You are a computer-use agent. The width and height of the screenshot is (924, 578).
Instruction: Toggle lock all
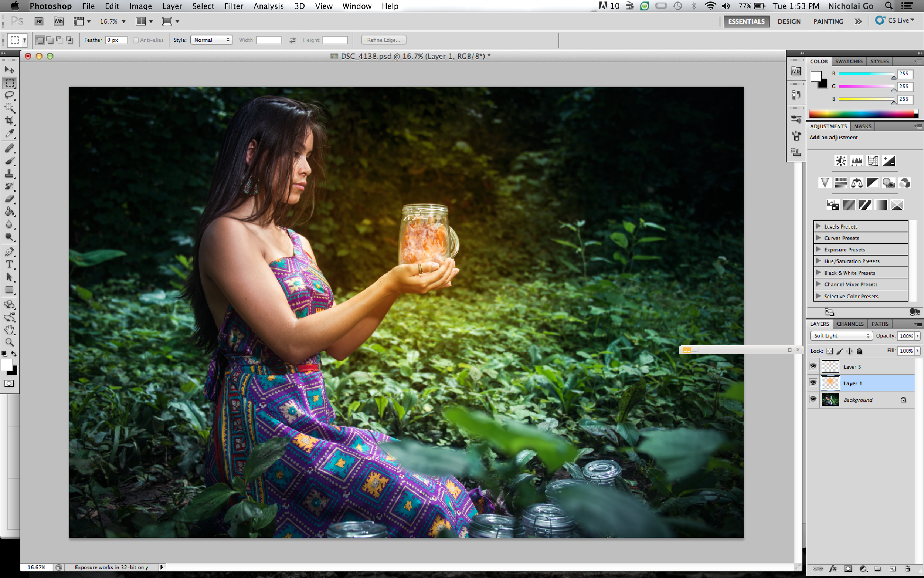(859, 351)
